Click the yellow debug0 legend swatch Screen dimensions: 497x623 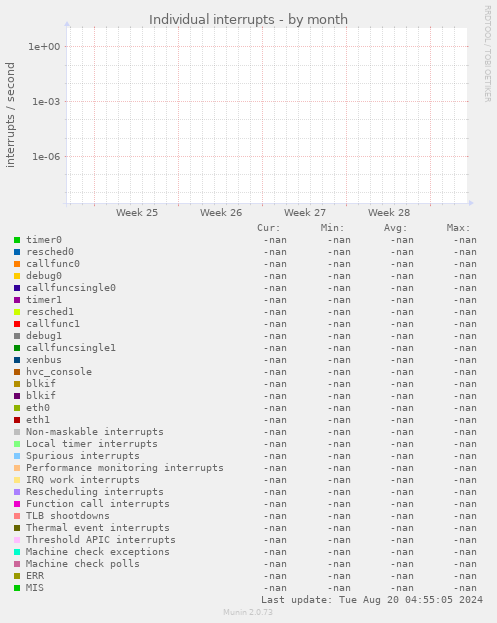click(x=17, y=276)
